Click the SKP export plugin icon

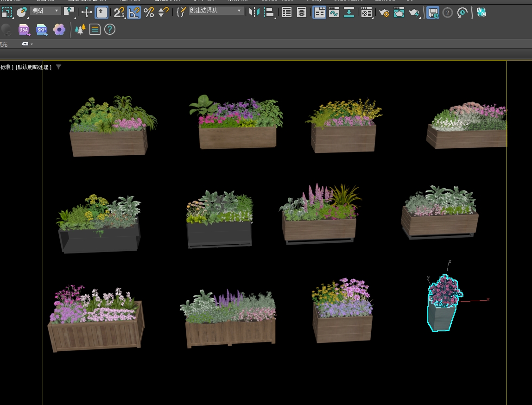coord(42,31)
